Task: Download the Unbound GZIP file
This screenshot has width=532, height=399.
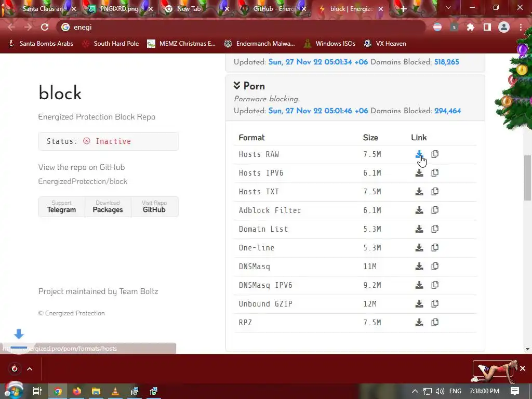Action: (x=419, y=303)
